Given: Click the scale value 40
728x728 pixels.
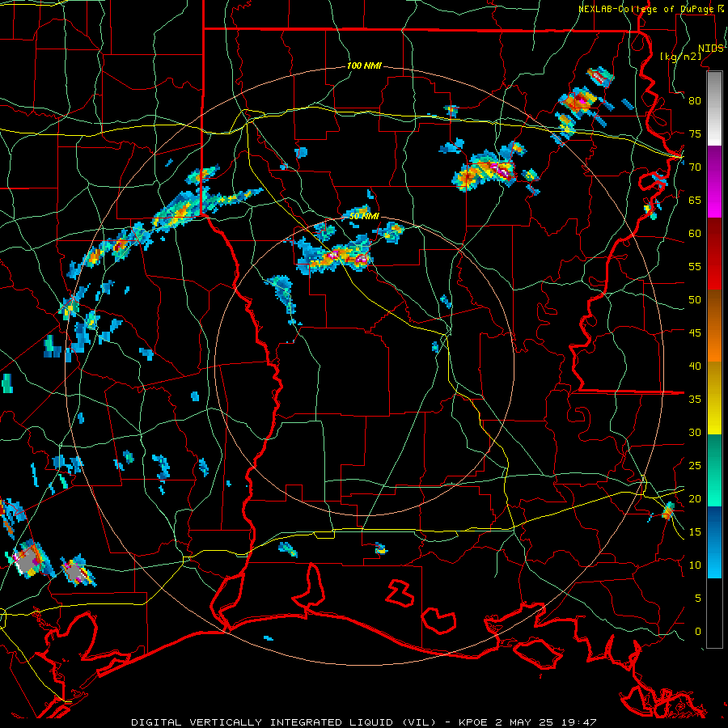Looking at the screenshot, I should click(x=695, y=366).
